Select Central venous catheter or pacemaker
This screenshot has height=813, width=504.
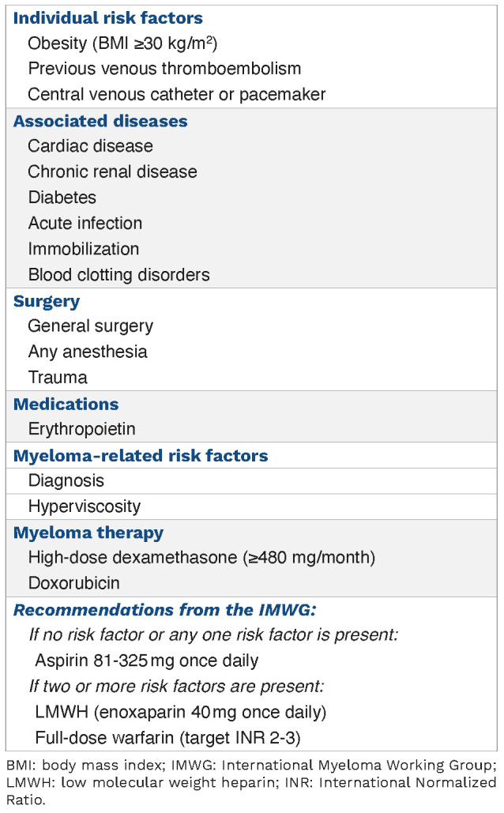pos(176,94)
